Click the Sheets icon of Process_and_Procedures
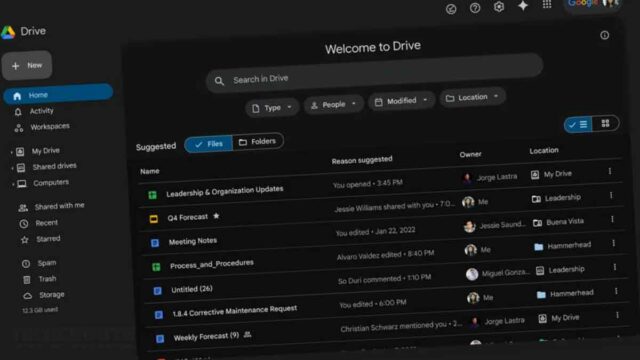The width and height of the screenshot is (640, 360). pos(156,267)
